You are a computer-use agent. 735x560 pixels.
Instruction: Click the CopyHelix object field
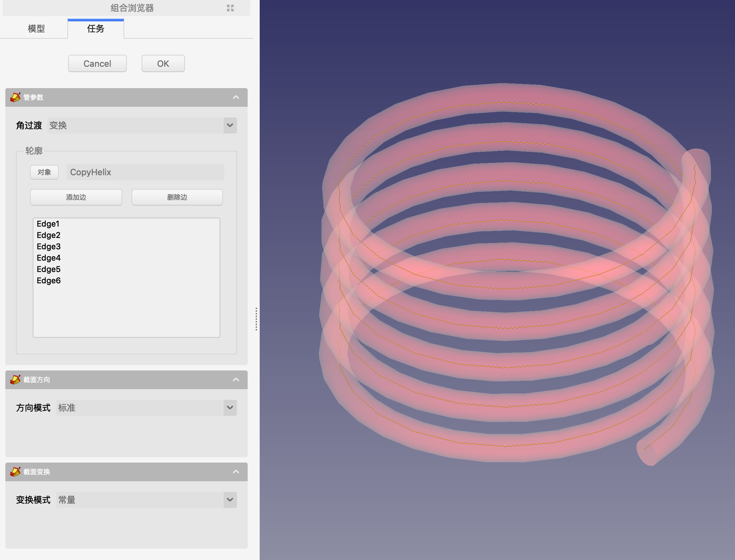145,172
